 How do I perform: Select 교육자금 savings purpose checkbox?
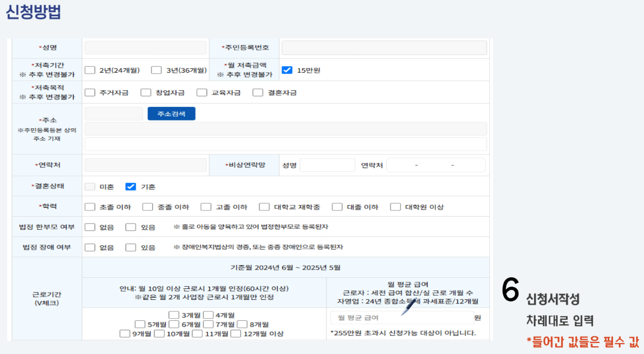click(x=202, y=93)
